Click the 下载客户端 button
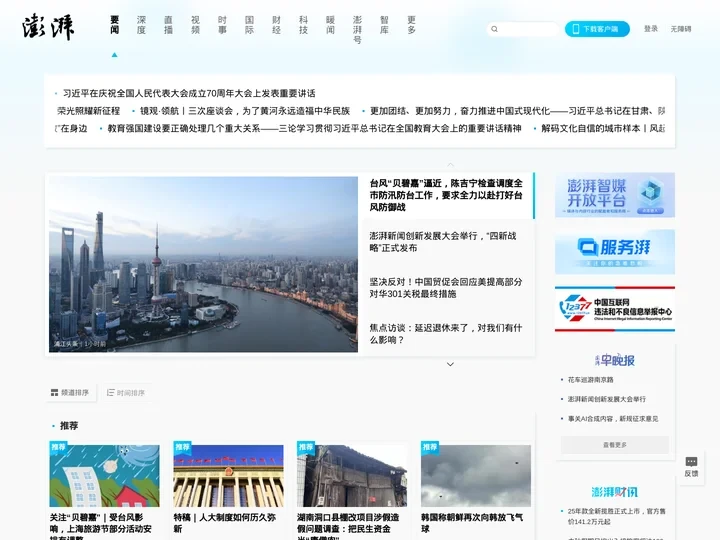This screenshot has height=540, width=720. tap(597, 29)
